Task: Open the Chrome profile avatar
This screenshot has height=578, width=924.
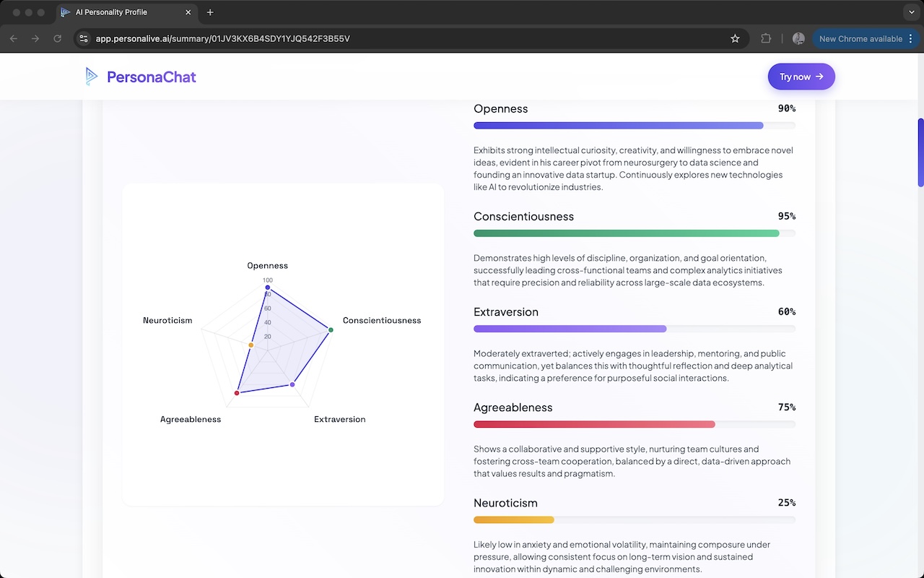Action: click(x=798, y=38)
